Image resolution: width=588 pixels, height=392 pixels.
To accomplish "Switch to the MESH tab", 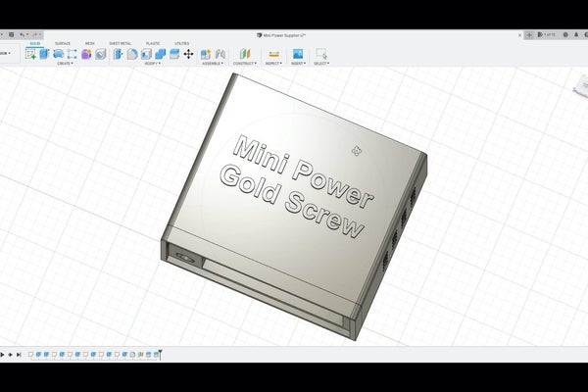I will pyautogui.click(x=89, y=43).
